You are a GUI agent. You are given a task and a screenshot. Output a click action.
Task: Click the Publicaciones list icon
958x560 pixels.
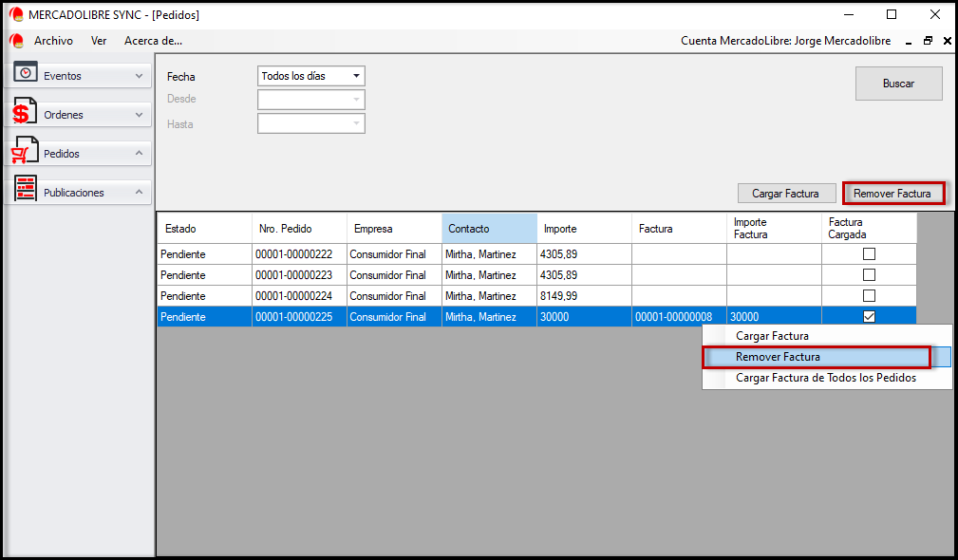(x=26, y=188)
